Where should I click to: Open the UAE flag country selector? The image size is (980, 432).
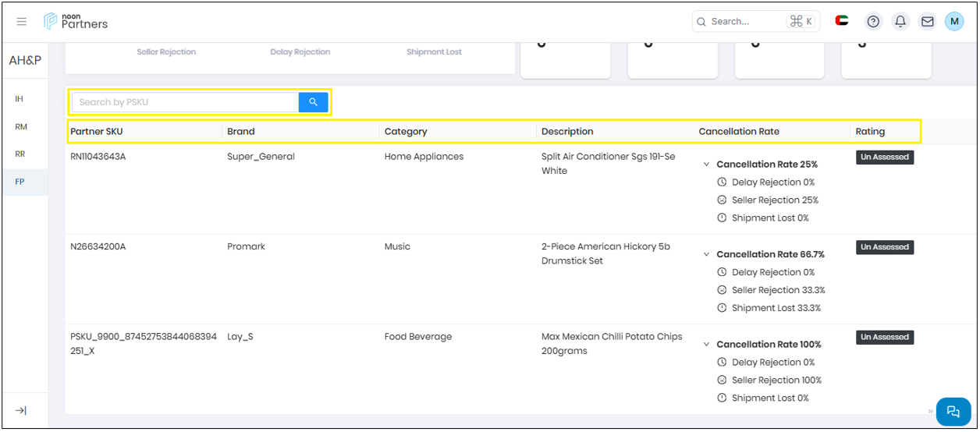(x=842, y=21)
